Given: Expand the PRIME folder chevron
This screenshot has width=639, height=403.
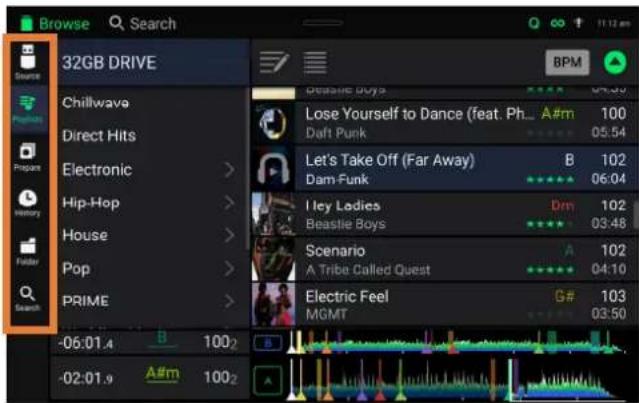Looking at the screenshot, I should click(x=229, y=301).
